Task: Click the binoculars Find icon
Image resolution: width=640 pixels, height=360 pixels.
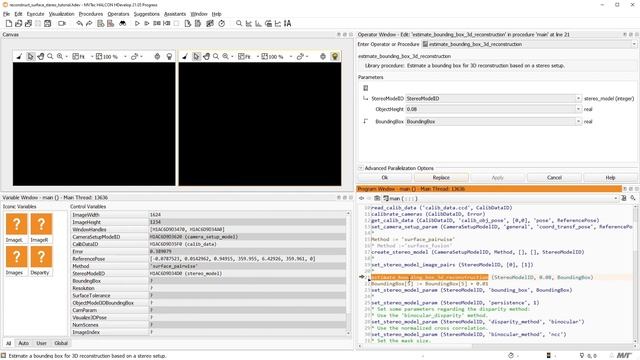Action: point(122,24)
